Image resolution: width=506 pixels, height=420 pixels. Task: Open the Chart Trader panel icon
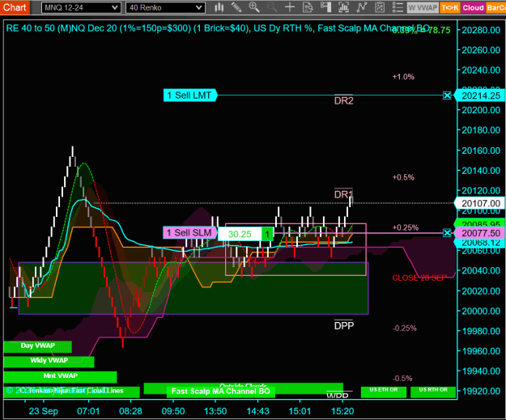pyautogui.click(x=325, y=7)
